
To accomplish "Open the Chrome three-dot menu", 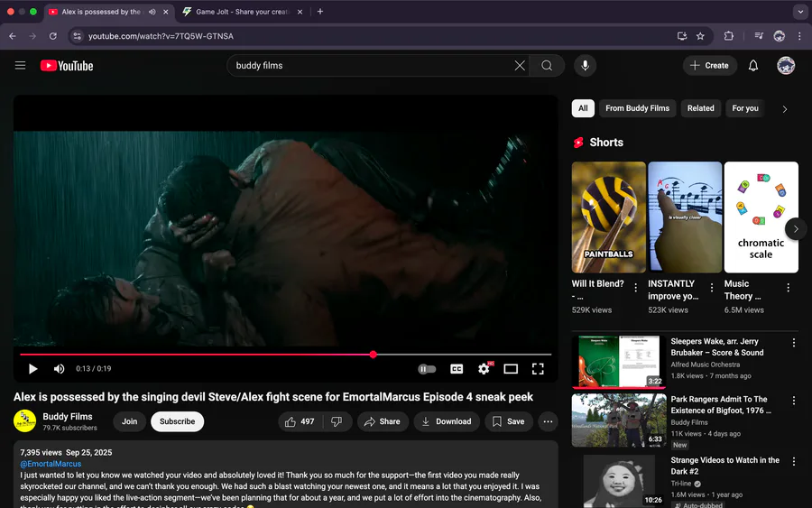I will click(799, 36).
